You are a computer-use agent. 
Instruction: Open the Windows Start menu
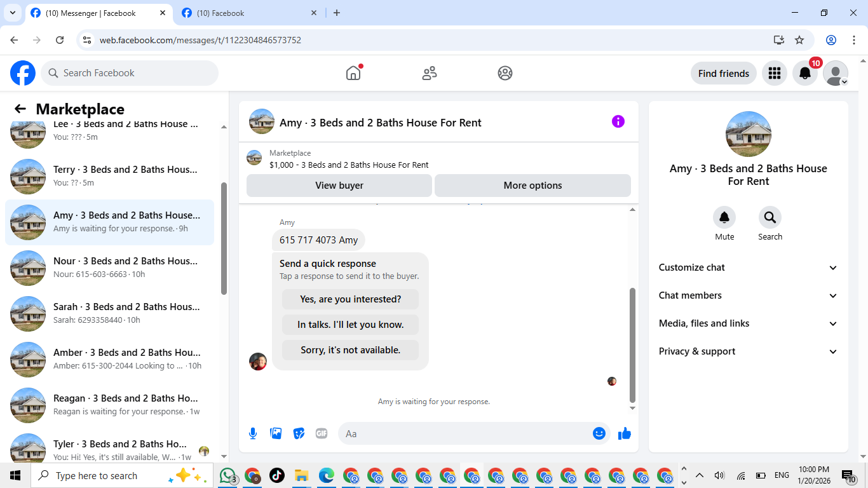coord(15,475)
